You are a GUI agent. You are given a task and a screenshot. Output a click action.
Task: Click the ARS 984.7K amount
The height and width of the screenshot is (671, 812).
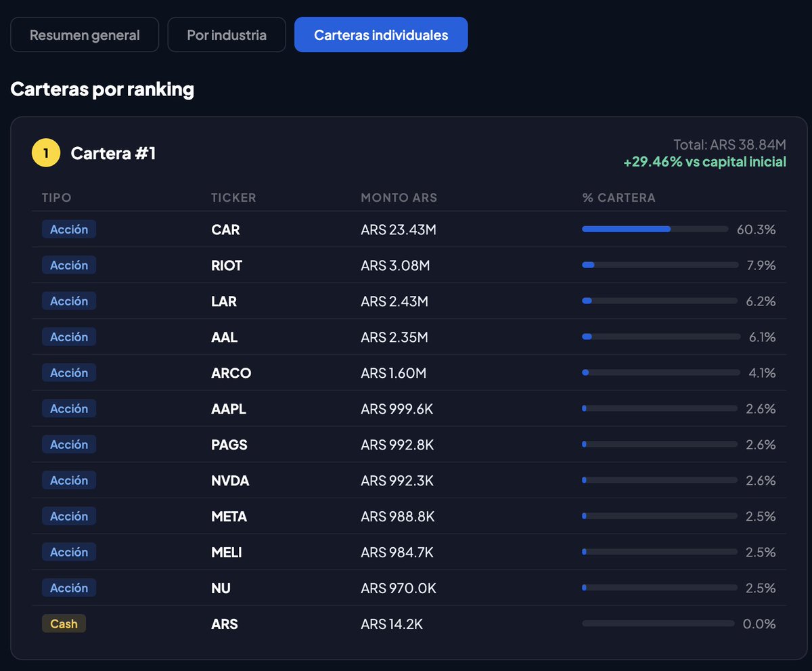click(397, 553)
